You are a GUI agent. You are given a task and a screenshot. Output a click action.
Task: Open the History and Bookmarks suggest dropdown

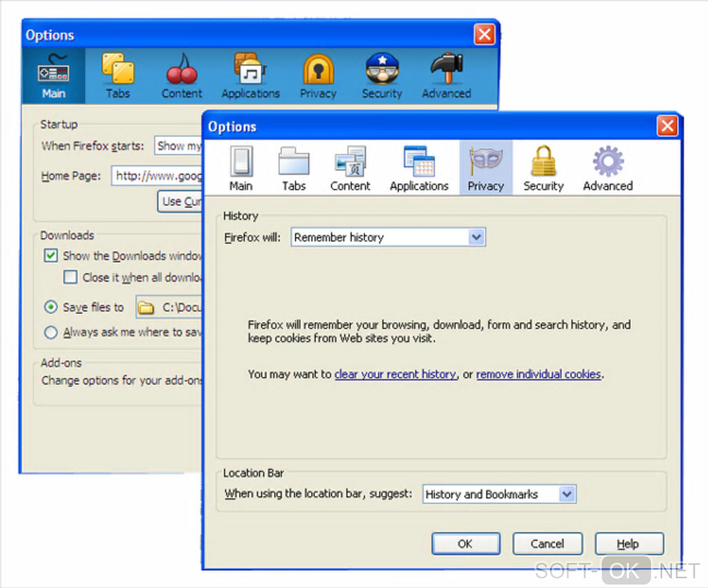pyautogui.click(x=499, y=494)
